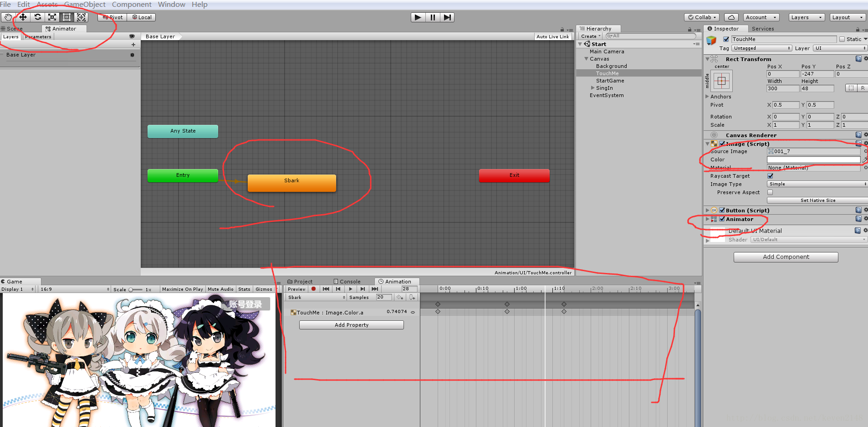Screen dimensions: 868x427
Task: Open the Layout dropdown
Action: 848,17
